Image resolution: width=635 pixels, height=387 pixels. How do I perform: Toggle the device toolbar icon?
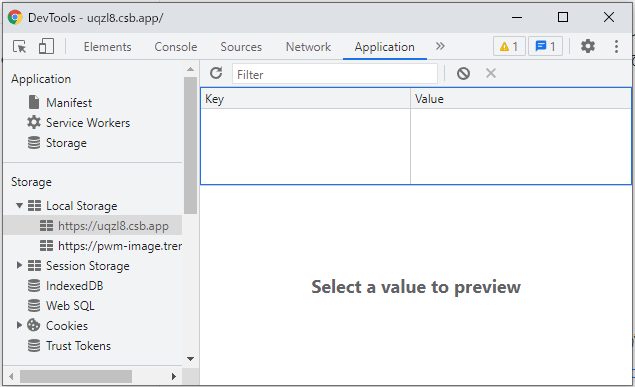[x=46, y=47]
